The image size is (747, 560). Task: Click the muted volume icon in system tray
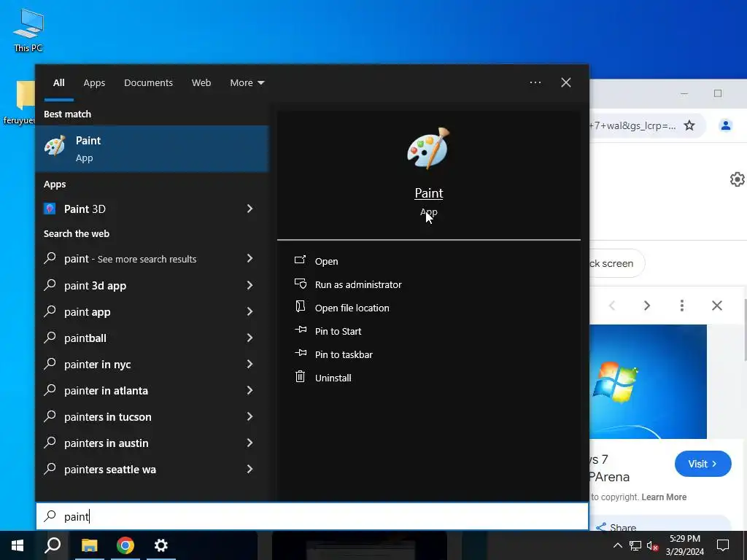click(652, 545)
